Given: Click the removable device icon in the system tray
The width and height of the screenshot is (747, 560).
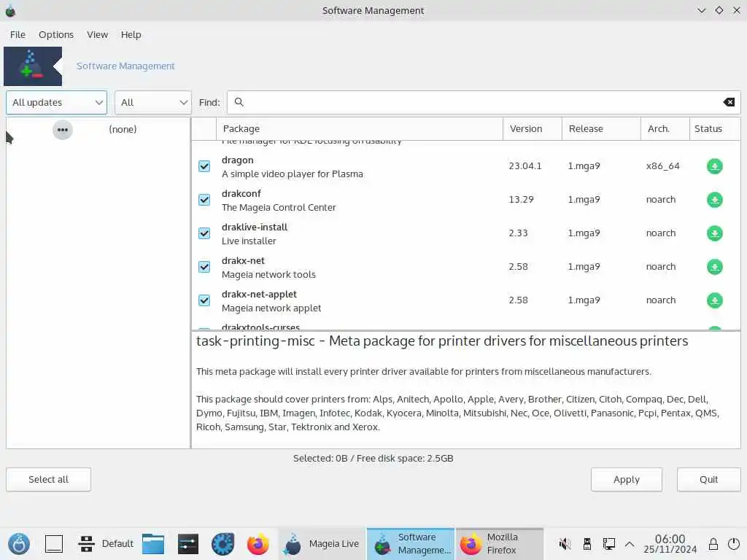Looking at the screenshot, I should [x=587, y=543].
